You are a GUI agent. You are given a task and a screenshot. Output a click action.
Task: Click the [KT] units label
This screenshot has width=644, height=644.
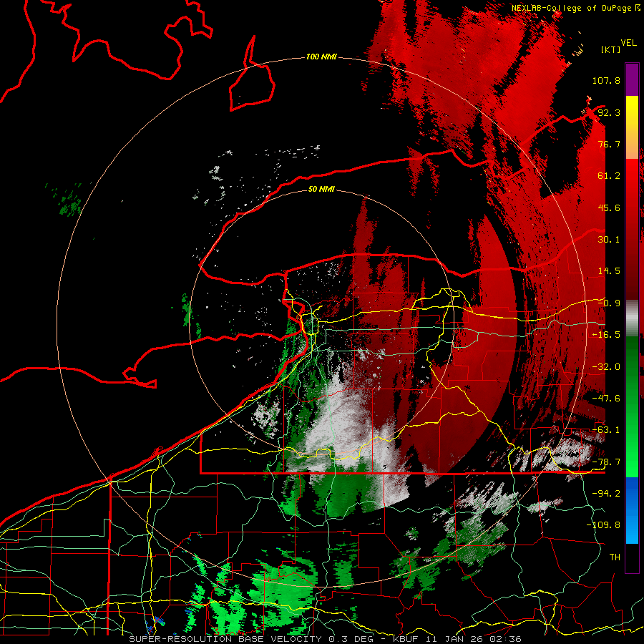click(610, 49)
